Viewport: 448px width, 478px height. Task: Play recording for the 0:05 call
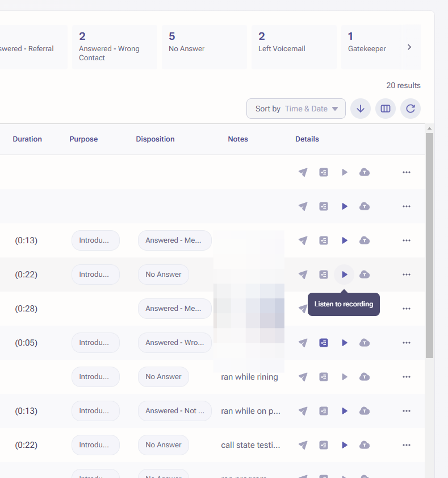click(345, 343)
